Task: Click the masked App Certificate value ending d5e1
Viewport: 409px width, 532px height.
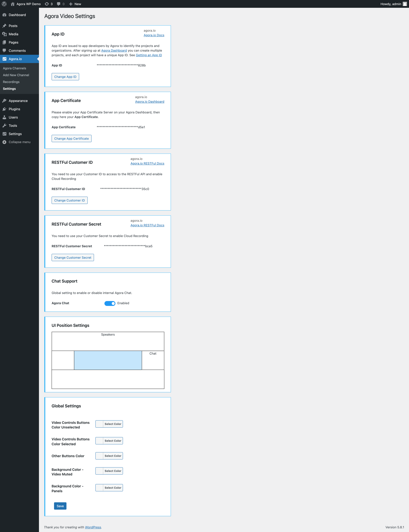Action: [x=121, y=127]
